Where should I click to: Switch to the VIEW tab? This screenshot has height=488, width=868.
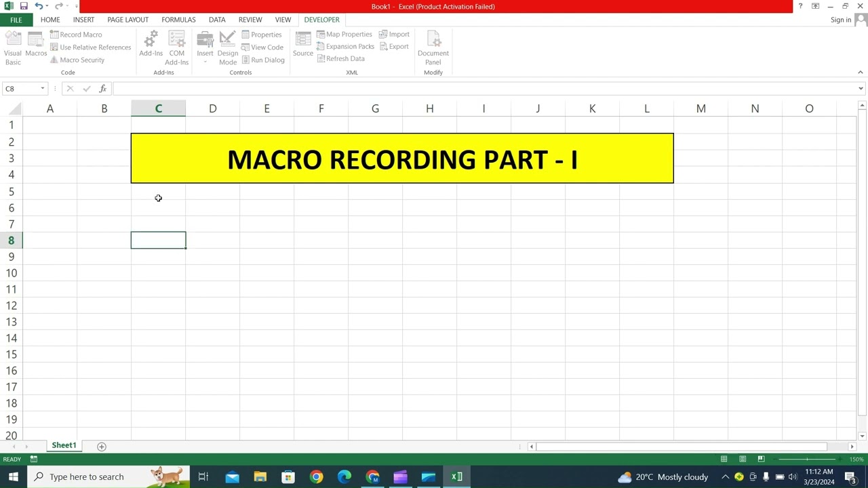coord(283,20)
